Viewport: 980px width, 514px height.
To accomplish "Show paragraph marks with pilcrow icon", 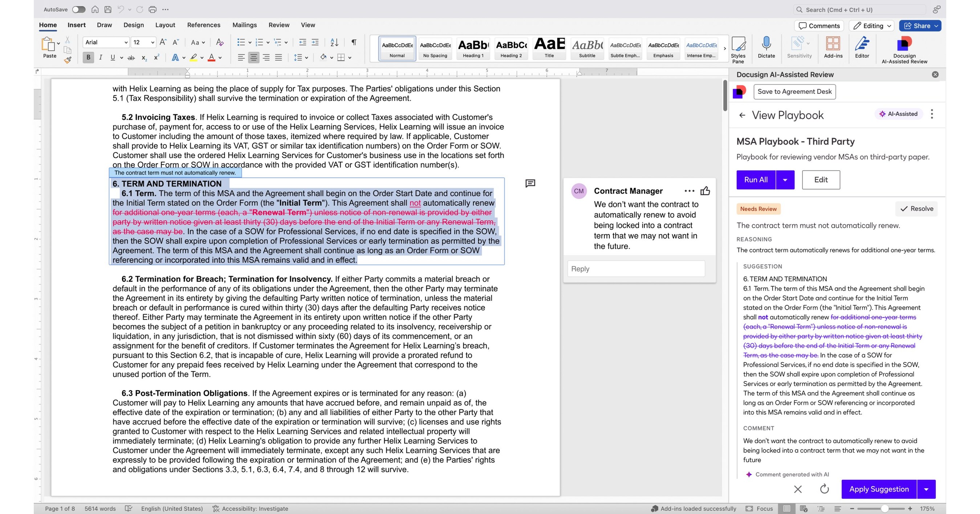I will click(x=354, y=42).
